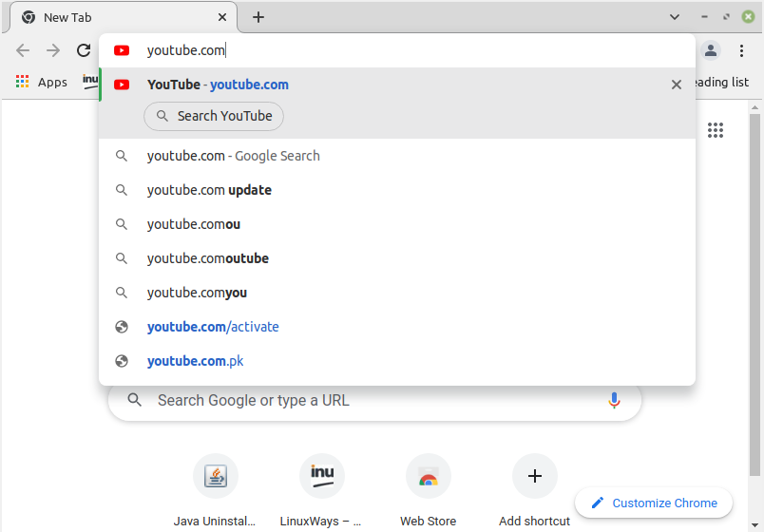Viewport: 764px width, 532px height.
Task: Choose the youtube.comyou suggestion
Action: [x=397, y=293]
